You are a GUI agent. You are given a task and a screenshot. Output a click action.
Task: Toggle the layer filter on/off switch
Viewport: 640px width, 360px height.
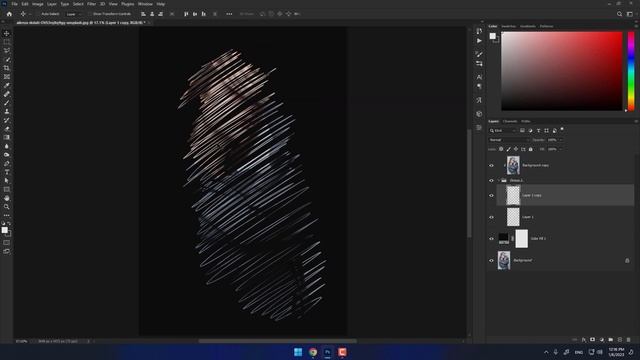[x=562, y=129]
